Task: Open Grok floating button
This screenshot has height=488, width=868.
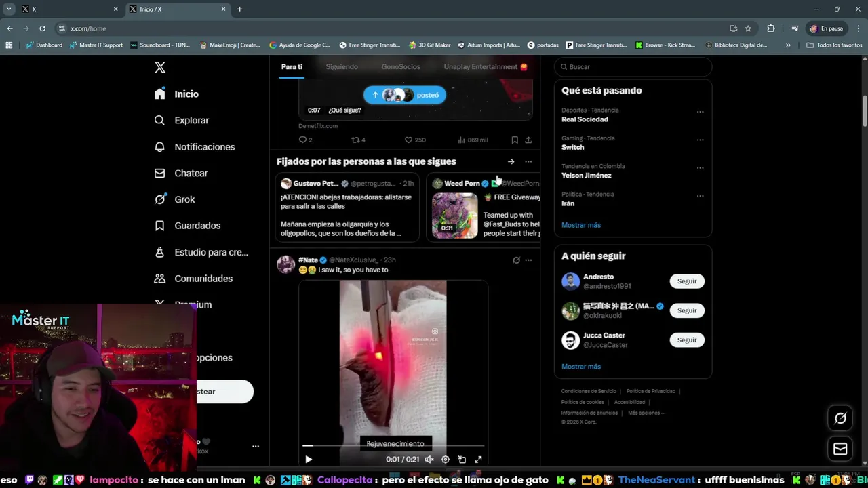Action: point(840,418)
